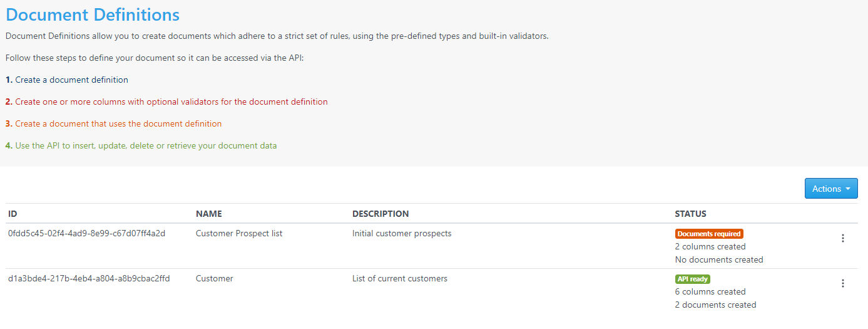Click the Initial customer prospects description

402,233
